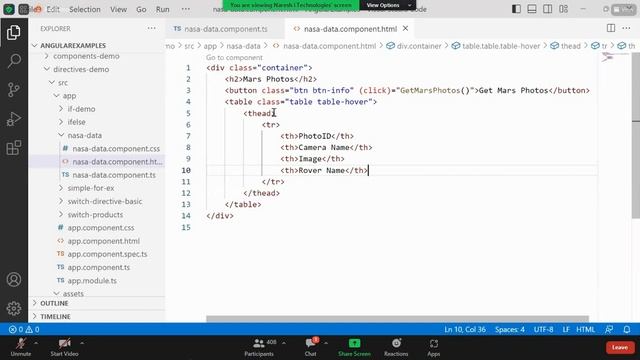The height and width of the screenshot is (360, 640).
Task: Select nasa-data.component.html tab
Action: (350, 29)
